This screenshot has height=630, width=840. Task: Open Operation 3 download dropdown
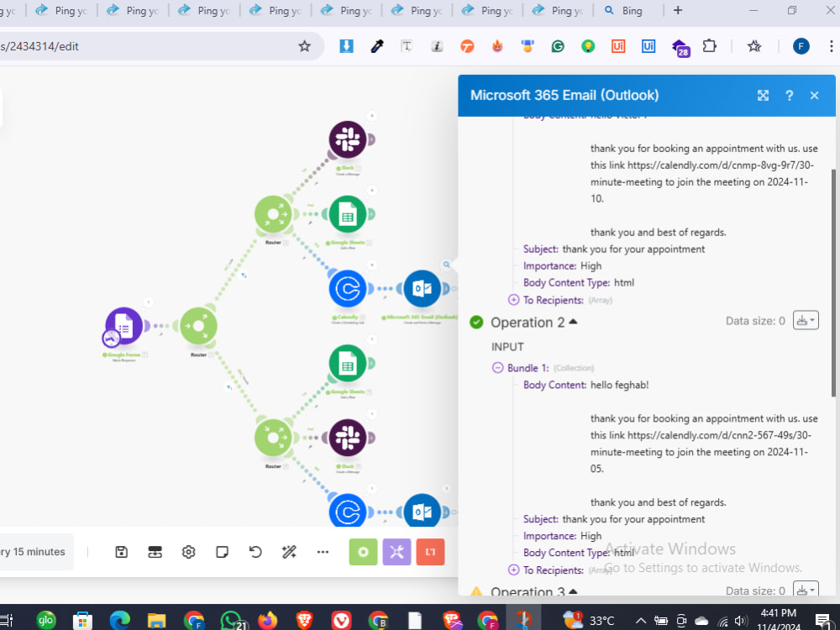[x=806, y=589]
